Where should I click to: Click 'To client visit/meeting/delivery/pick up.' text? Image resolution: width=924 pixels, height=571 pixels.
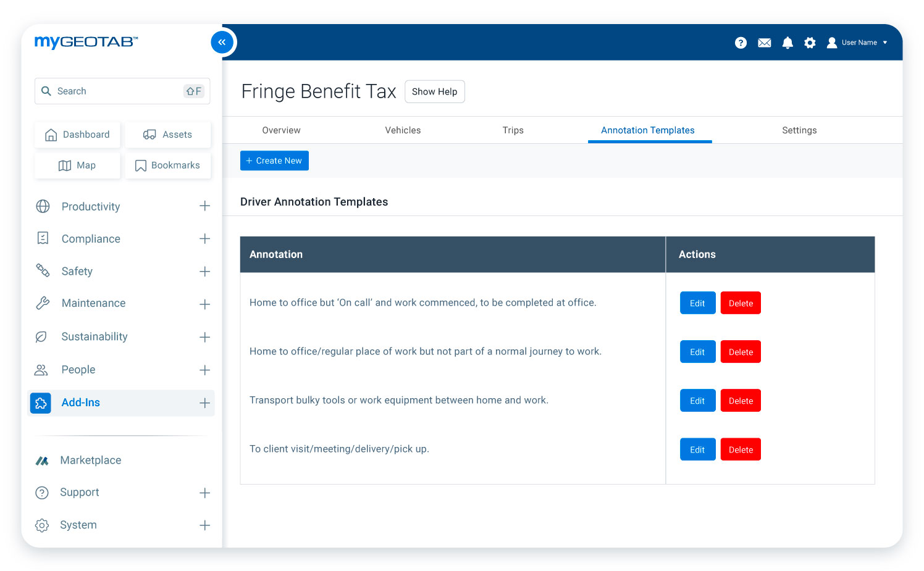pos(339,449)
